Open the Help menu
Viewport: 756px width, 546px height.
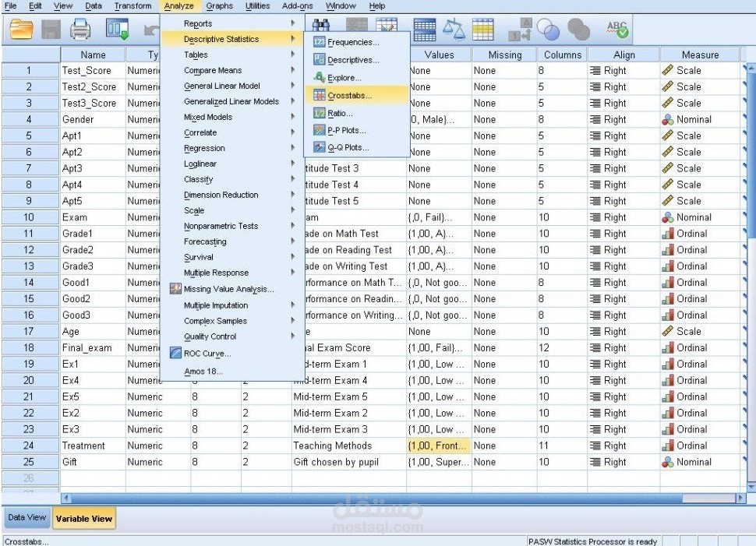coord(377,5)
